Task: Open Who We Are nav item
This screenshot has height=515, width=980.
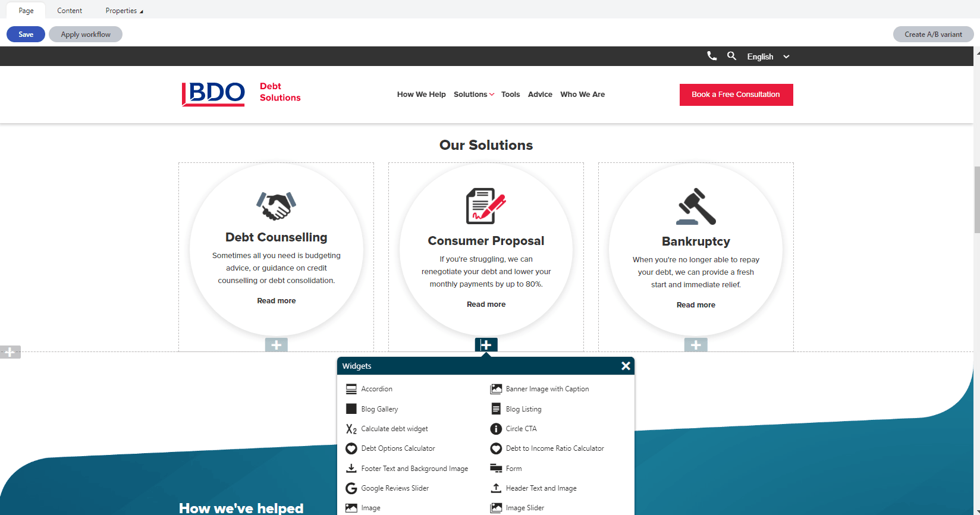Action: pos(583,94)
